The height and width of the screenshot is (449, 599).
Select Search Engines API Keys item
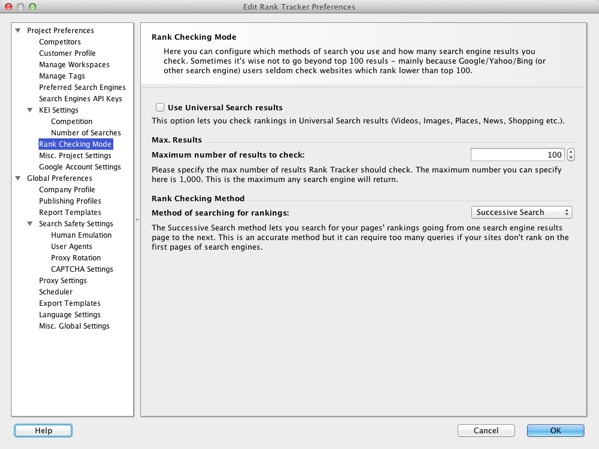pos(80,99)
